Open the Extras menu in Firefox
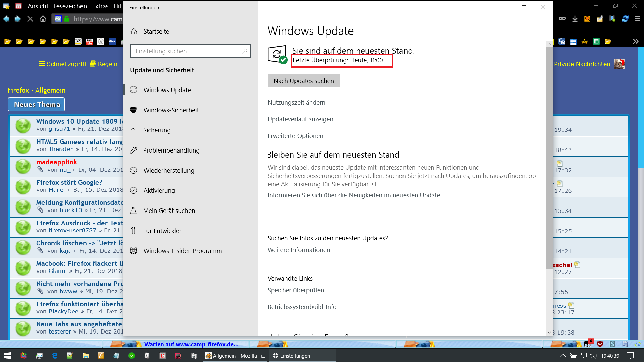The image size is (644, 362). point(100,6)
